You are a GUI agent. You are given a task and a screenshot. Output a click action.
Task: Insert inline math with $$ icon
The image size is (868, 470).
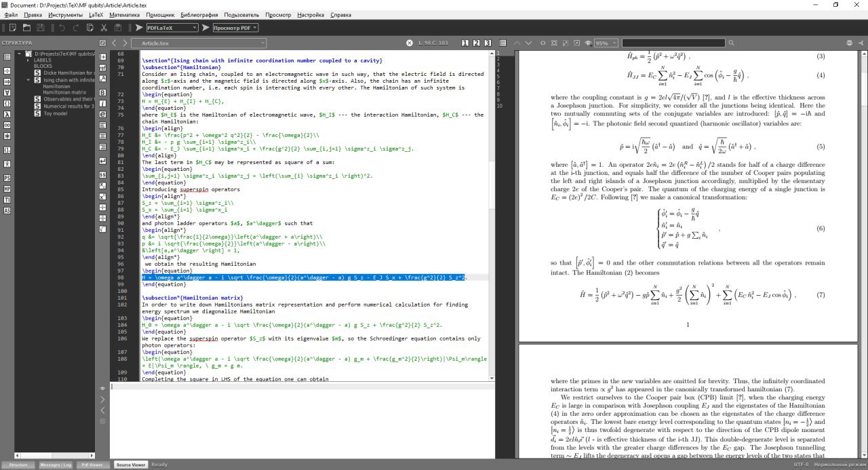coord(102,175)
